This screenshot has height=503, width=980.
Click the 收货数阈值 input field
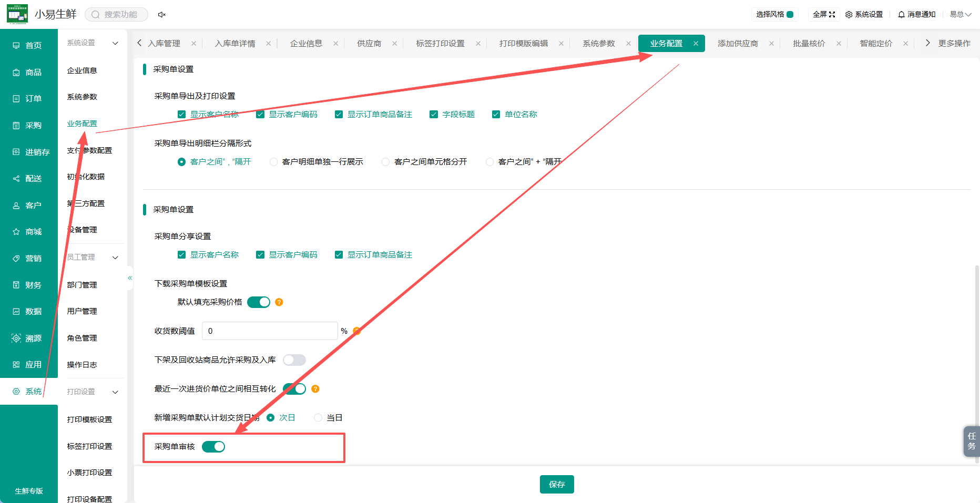270,331
